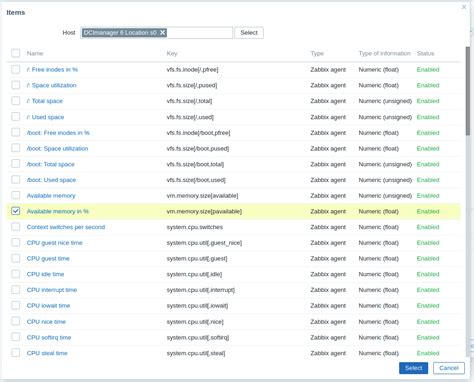Check the 'CPU guest nice time' checkbox
Image resolution: width=474 pixels, height=382 pixels.
point(16,242)
